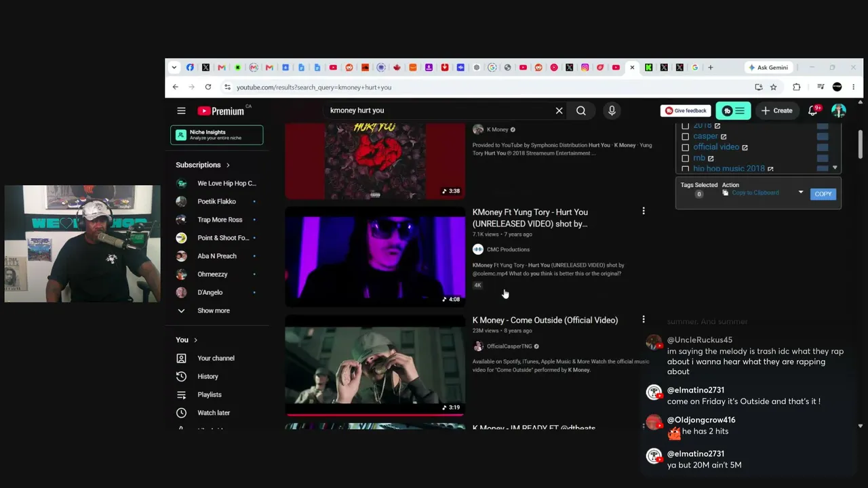The height and width of the screenshot is (488, 868).
Task: Tick the casper tag checkbox
Action: click(x=685, y=136)
